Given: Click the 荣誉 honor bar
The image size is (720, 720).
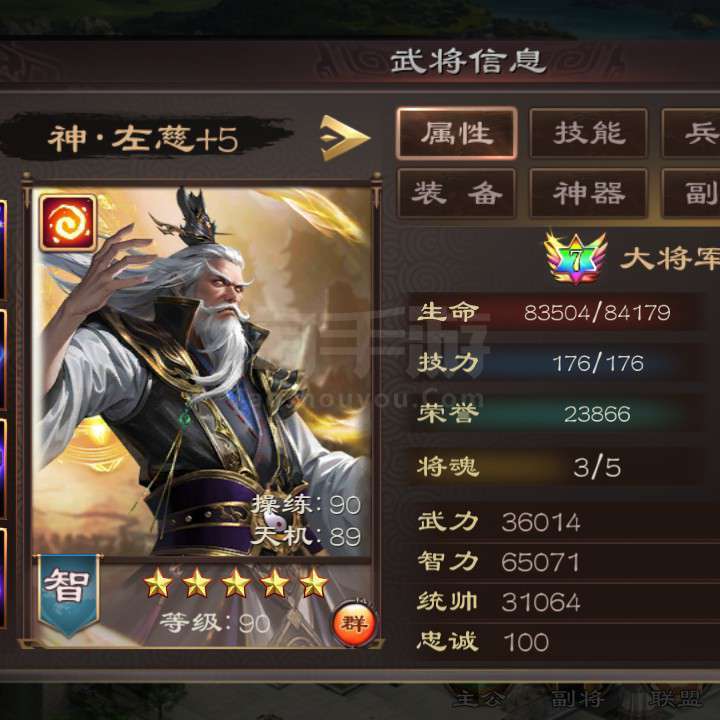Looking at the screenshot, I should (x=557, y=414).
